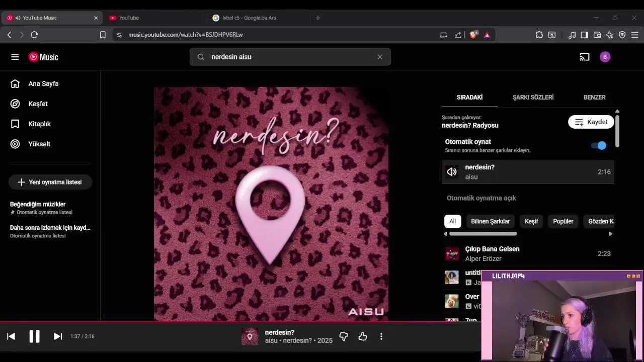The image size is (644, 362).
Task: Switch to the ŞARKI SÖZLERİ tab
Action: click(533, 97)
